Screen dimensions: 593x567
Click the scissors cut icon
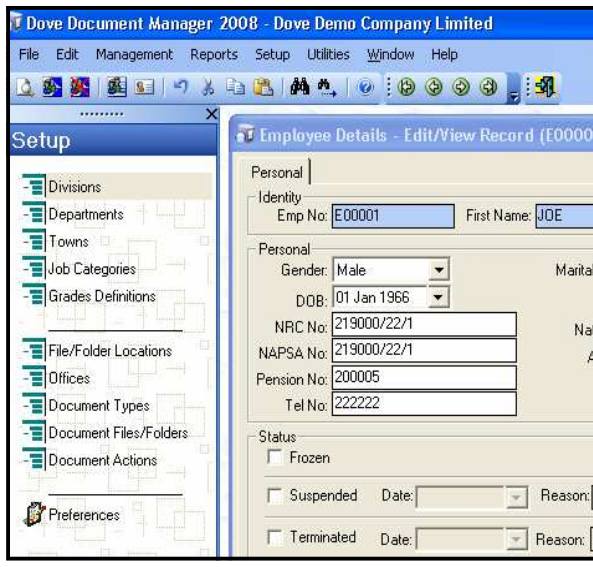tap(207, 87)
